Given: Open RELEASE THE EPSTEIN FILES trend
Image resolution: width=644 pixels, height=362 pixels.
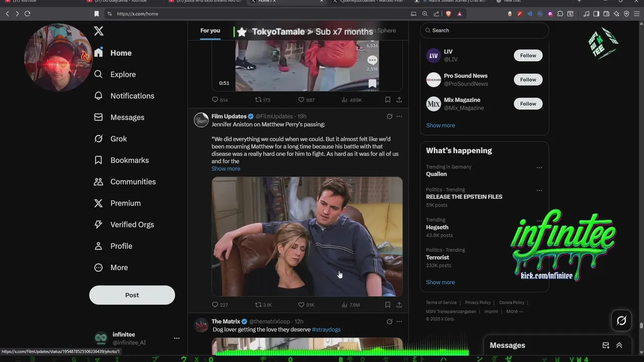Looking at the screenshot, I should tap(464, 197).
